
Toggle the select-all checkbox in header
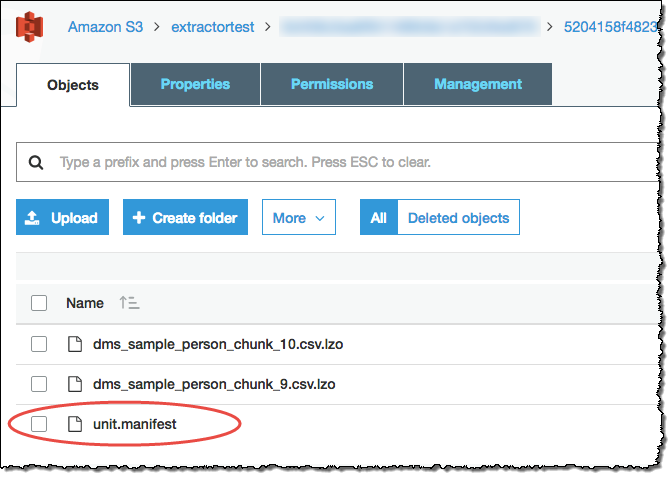coord(39,303)
